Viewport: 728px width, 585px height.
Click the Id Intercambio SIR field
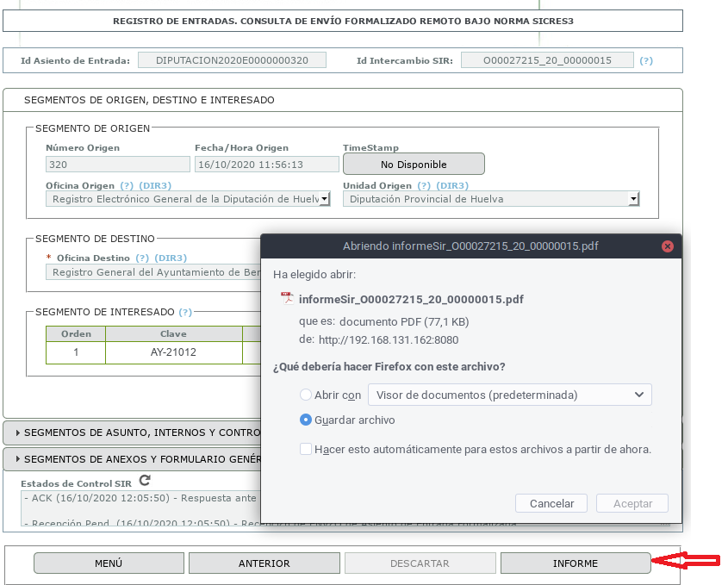547,60
